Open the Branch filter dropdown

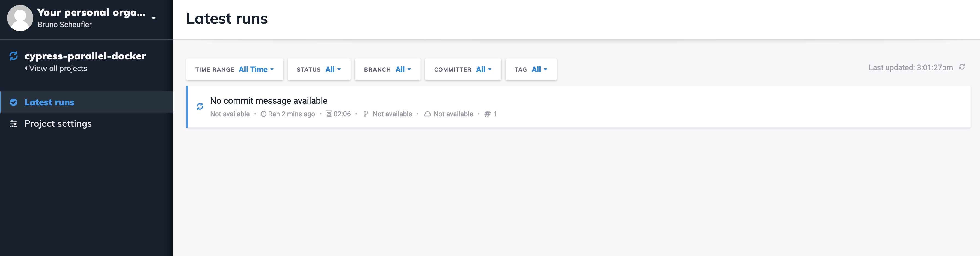click(387, 69)
